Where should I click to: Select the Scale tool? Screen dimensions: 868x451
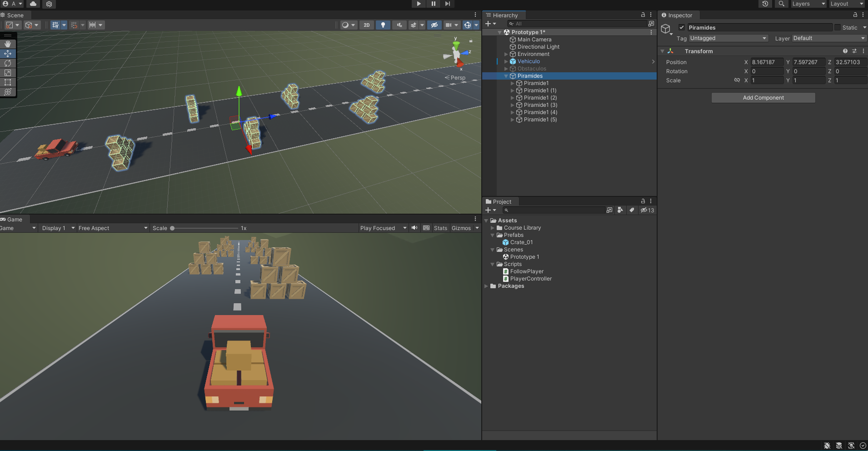coord(8,73)
